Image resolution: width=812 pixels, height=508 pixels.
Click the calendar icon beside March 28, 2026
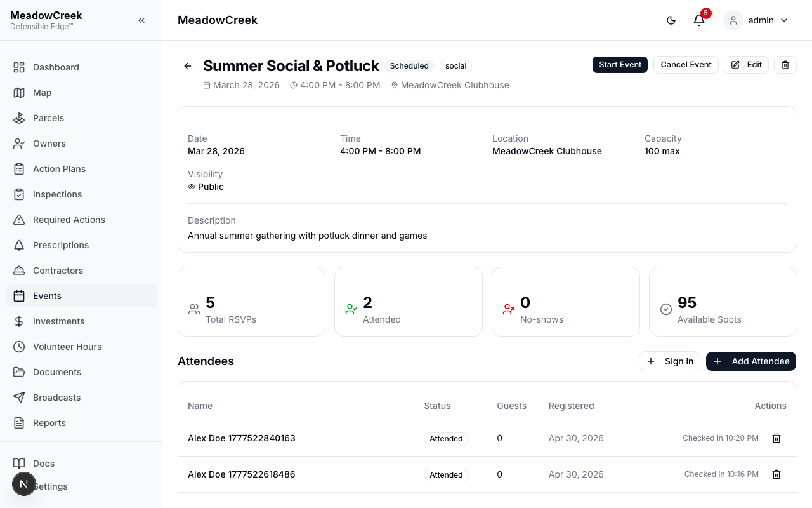pos(207,85)
